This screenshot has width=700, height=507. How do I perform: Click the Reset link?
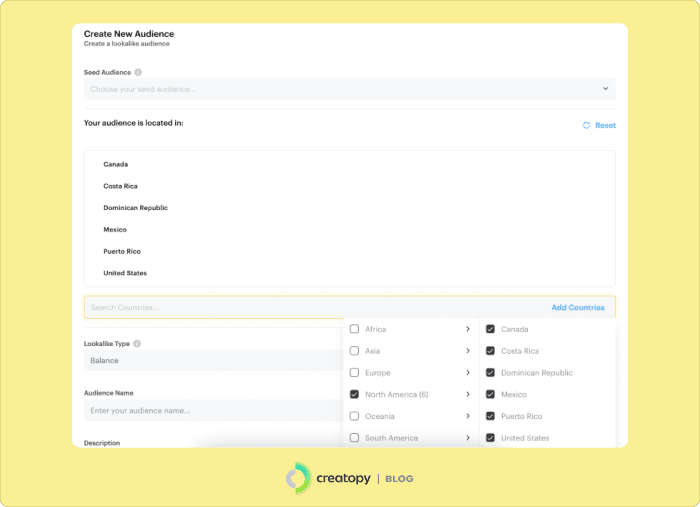click(x=605, y=126)
